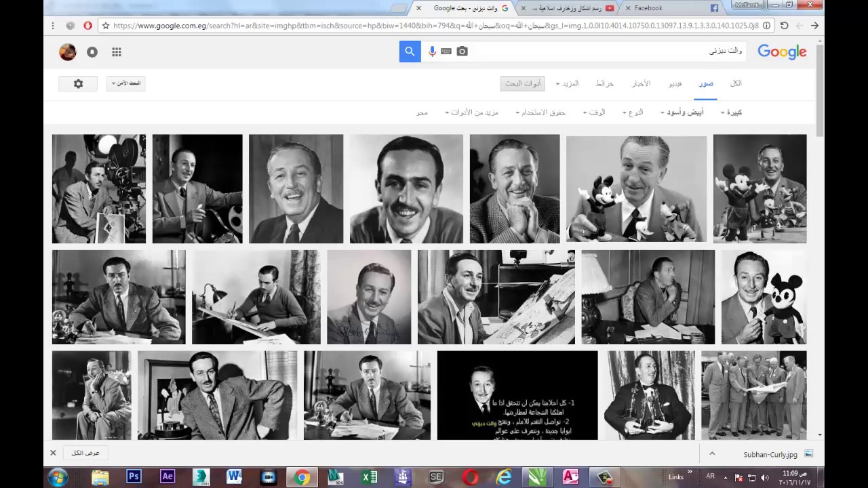The width and height of the screenshot is (868, 488).
Task: Open the search settings gear
Action: [x=78, y=84]
